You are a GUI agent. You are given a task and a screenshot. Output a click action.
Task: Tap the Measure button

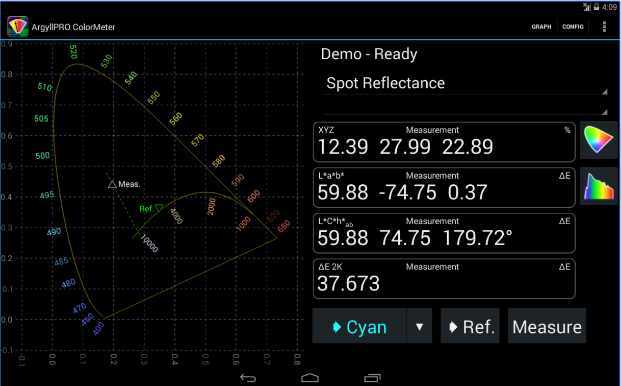click(x=547, y=326)
